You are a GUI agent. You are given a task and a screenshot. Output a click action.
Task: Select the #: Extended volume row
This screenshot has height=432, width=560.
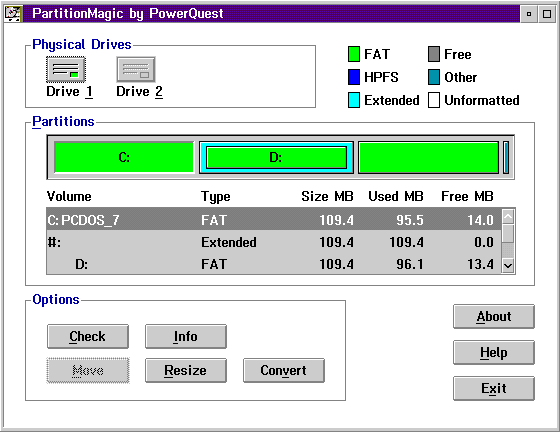[x=274, y=242]
